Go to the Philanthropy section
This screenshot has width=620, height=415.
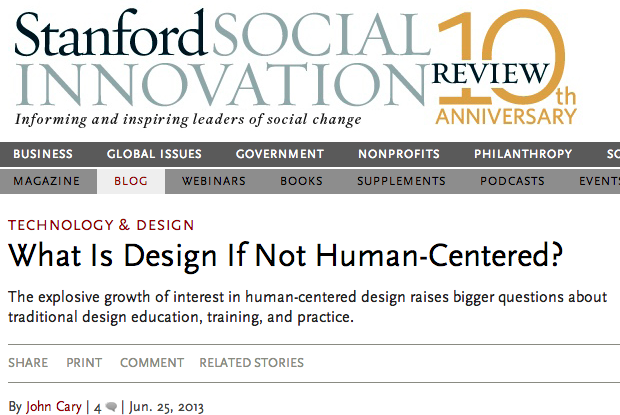[523, 154]
